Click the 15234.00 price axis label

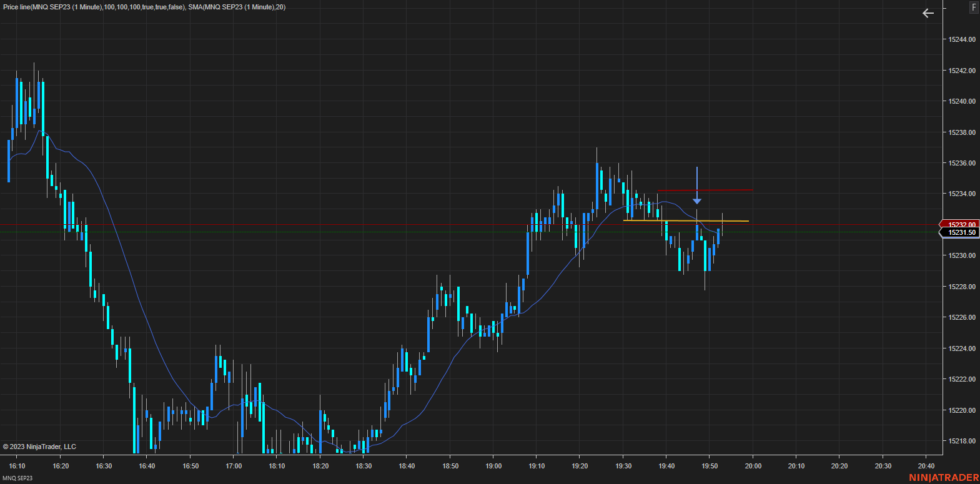click(x=962, y=194)
